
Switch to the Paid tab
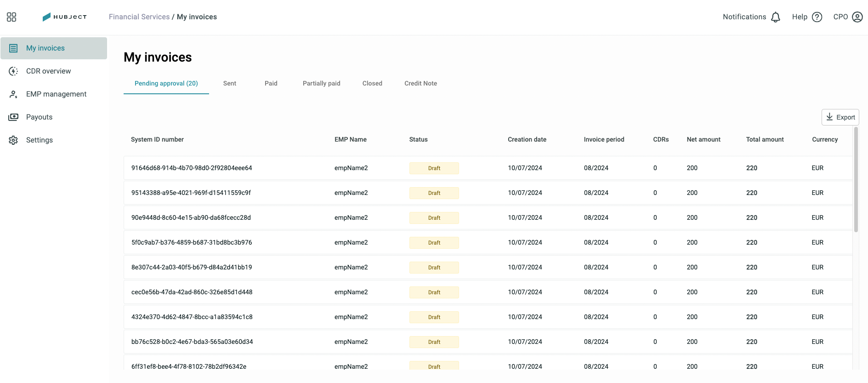point(271,84)
